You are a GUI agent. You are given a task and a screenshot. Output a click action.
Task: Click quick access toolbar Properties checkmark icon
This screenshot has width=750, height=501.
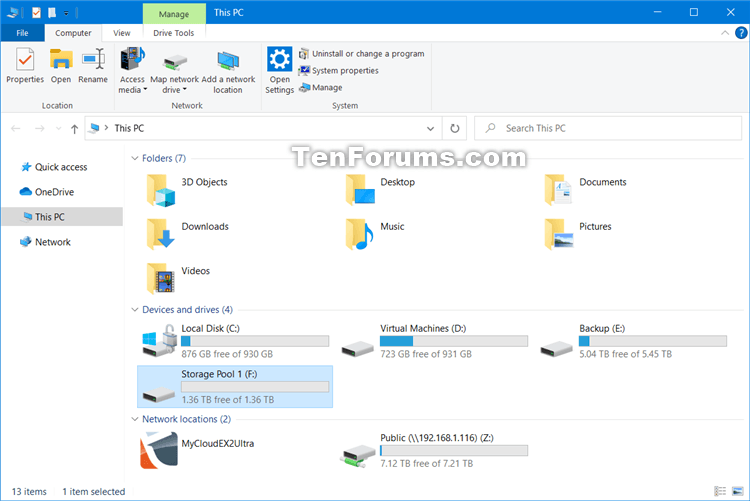tap(36, 12)
